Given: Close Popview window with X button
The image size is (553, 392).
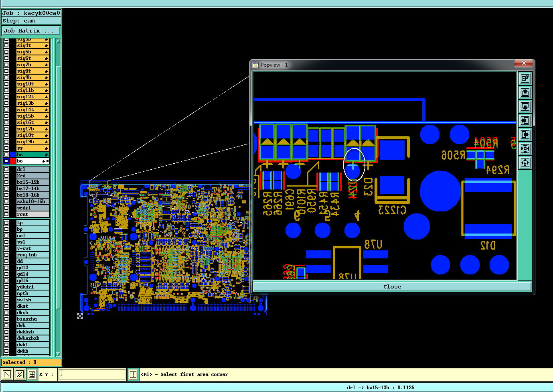Looking at the screenshot, I should pos(524,63).
